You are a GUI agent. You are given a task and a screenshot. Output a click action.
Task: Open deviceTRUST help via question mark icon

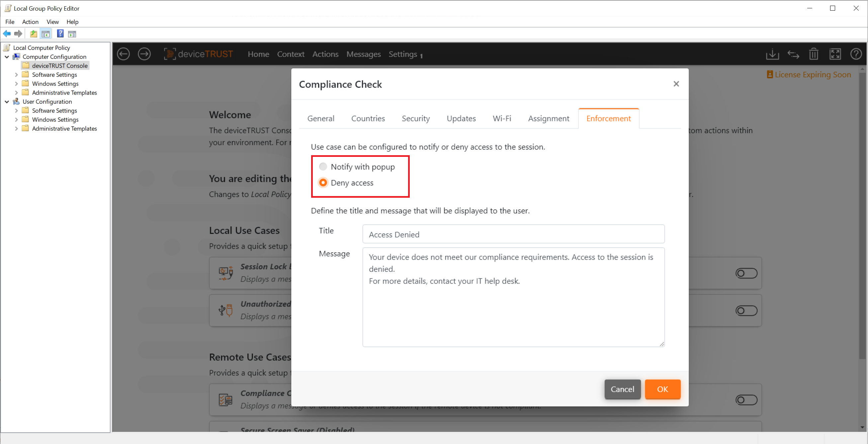(856, 54)
